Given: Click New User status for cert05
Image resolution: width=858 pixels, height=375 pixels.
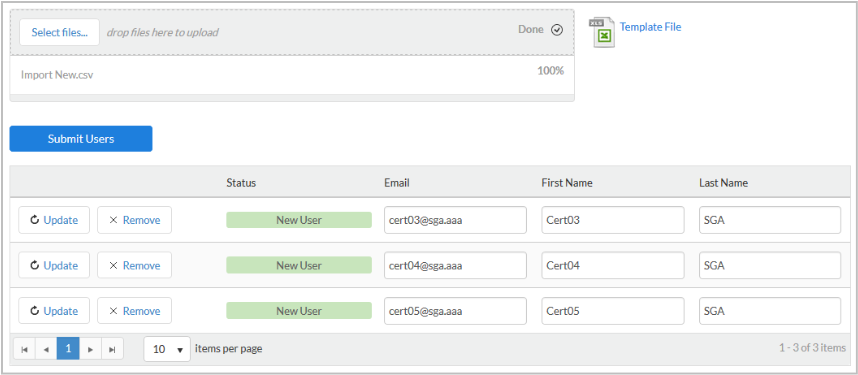Looking at the screenshot, I should pos(299,311).
